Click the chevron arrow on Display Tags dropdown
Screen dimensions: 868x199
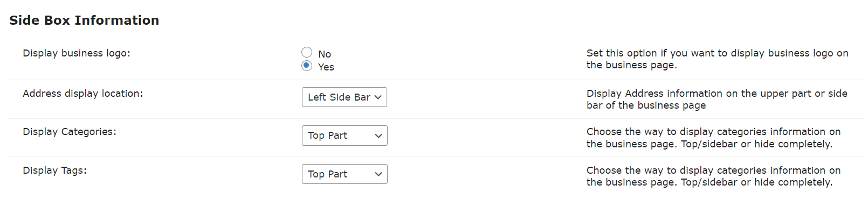coord(378,174)
